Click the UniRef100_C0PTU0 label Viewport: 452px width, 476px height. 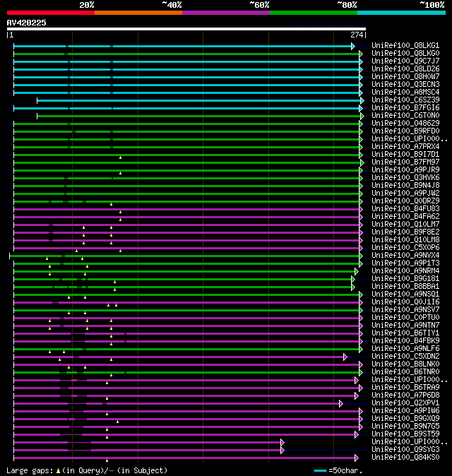pyautogui.click(x=405, y=318)
